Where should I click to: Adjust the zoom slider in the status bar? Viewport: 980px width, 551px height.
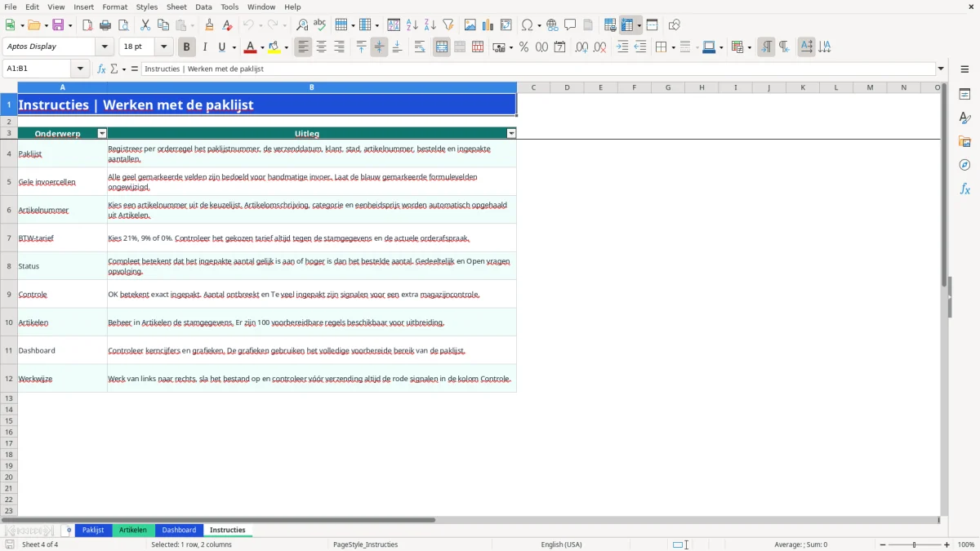pyautogui.click(x=914, y=544)
